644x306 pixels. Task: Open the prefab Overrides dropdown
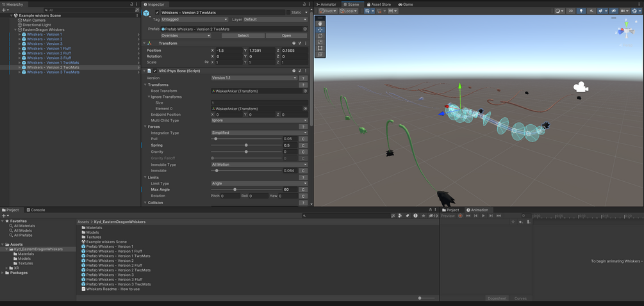coord(186,36)
